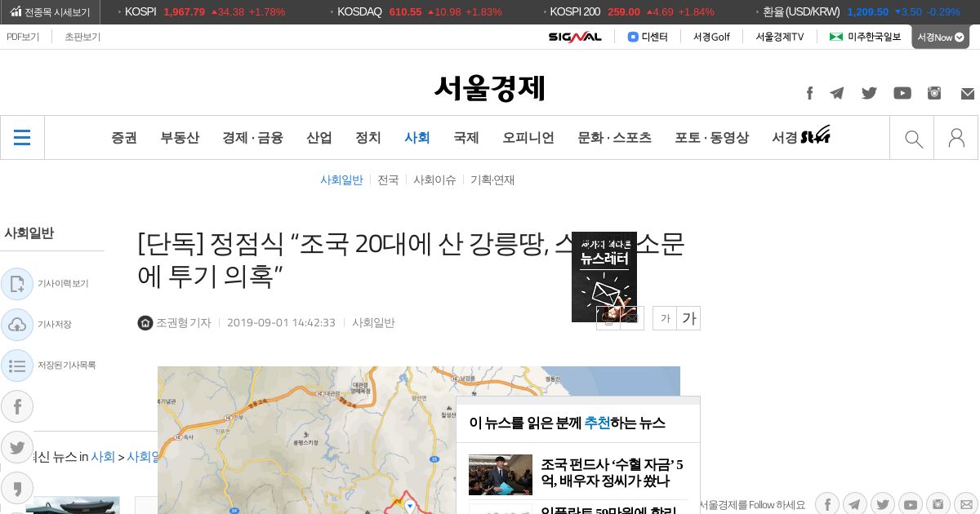
Task: Click the KOSPI 200 259.00 ticker
Action: click(632, 12)
